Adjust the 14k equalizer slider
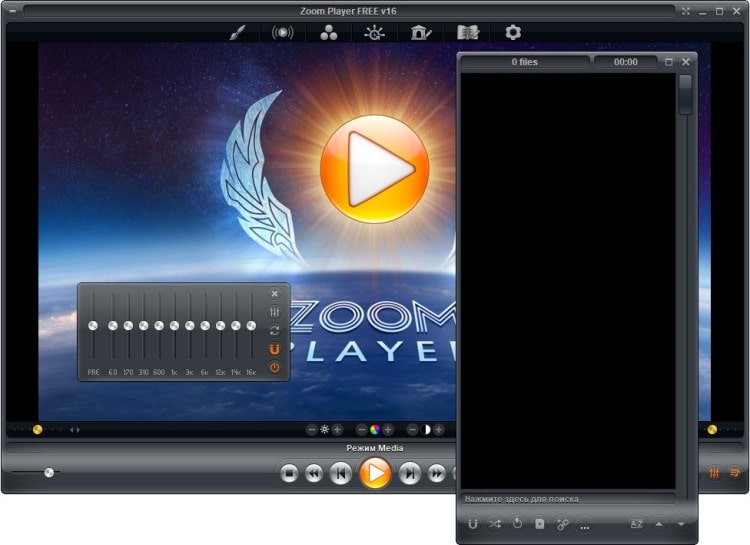Screen dimensions: 750x545 pos(236,326)
